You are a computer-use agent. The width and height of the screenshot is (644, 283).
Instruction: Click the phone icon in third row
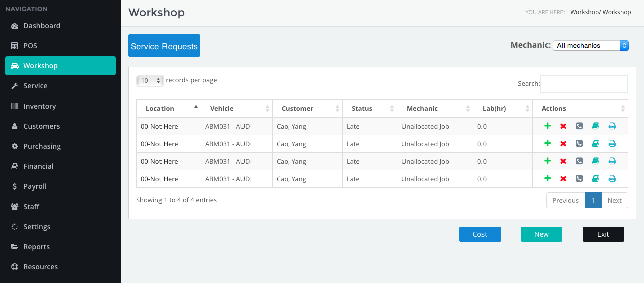click(x=579, y=161)
